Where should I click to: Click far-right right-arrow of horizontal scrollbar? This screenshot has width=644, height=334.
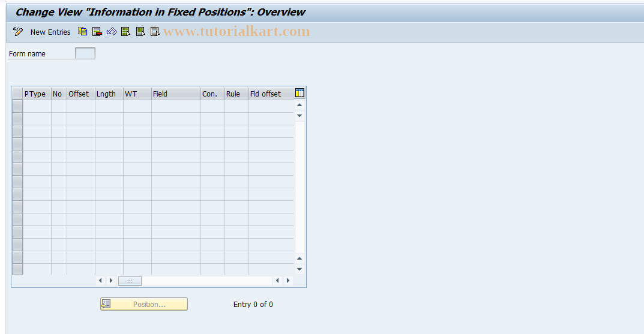(288, 281)
